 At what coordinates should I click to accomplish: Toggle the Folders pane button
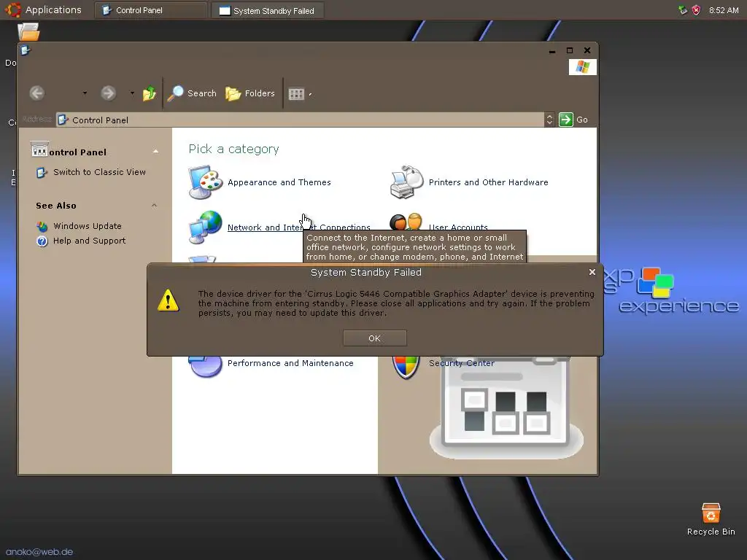(x=250, y=93)
